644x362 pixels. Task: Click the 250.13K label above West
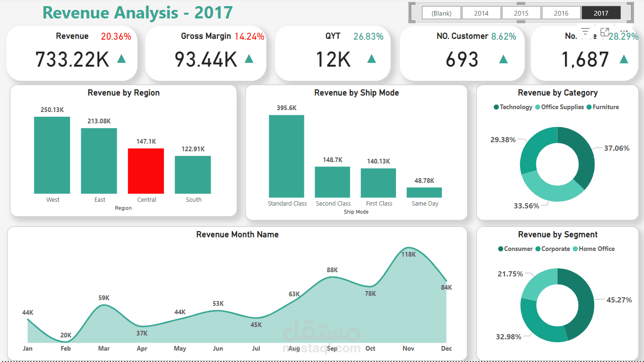52,110
